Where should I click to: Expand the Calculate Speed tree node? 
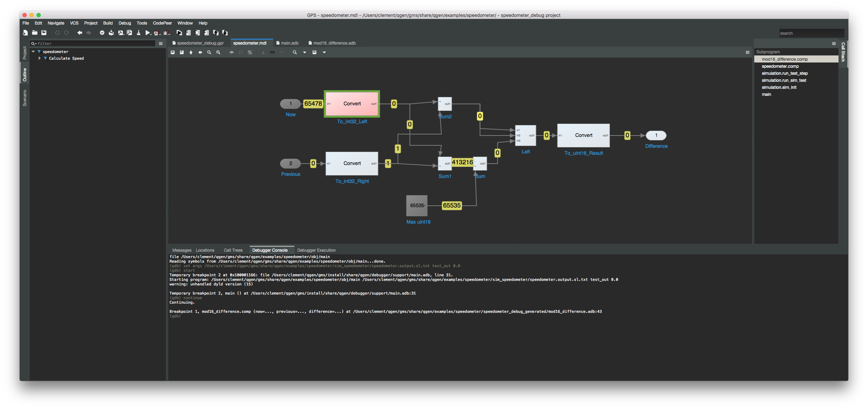point(40,58)
